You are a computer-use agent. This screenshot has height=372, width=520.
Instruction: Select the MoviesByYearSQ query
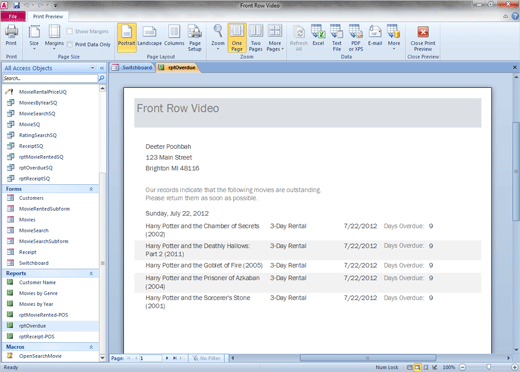point(38,103)
